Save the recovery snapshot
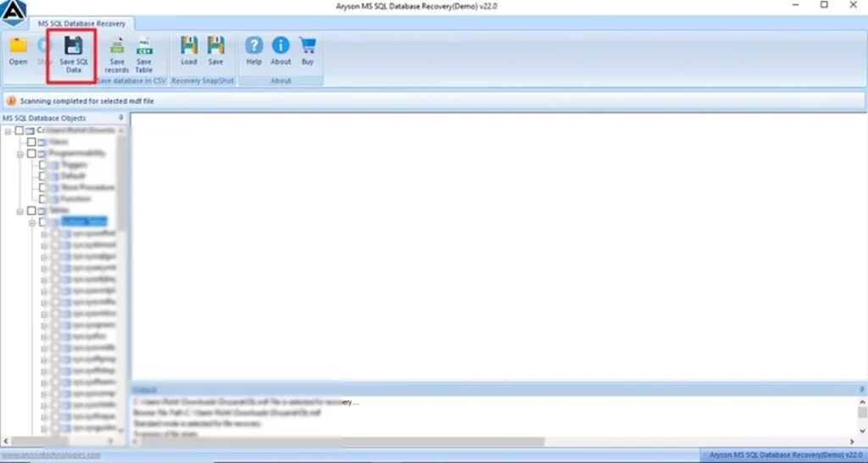The height and width of the screenshot is (463, 868). 215,52
